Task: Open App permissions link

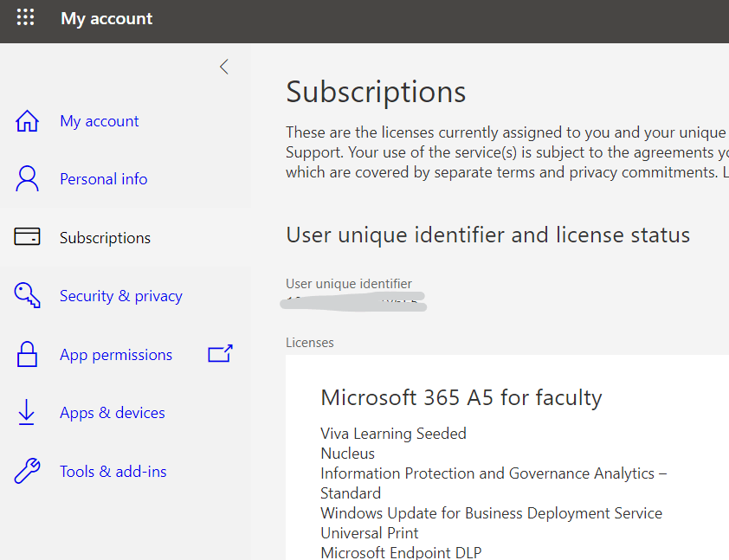Action: point(116,355)
